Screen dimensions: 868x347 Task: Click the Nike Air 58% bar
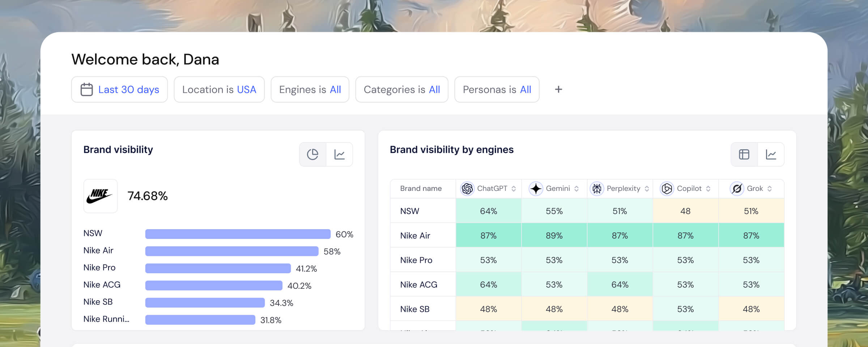[232, 251]
